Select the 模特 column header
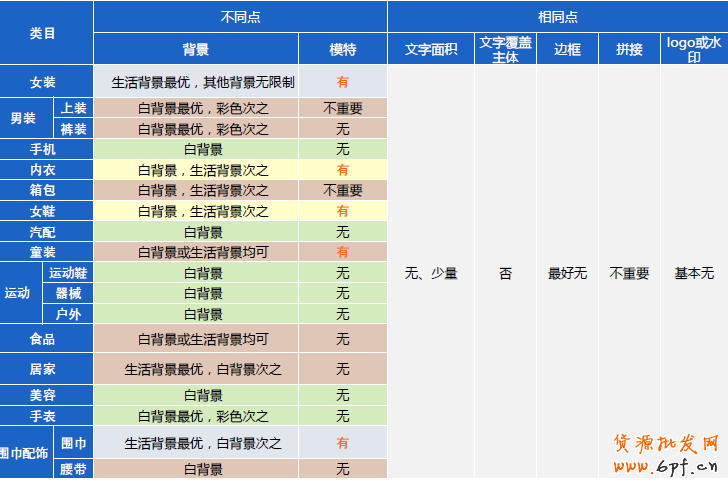 pyautogui.click(x=342, y=49)
